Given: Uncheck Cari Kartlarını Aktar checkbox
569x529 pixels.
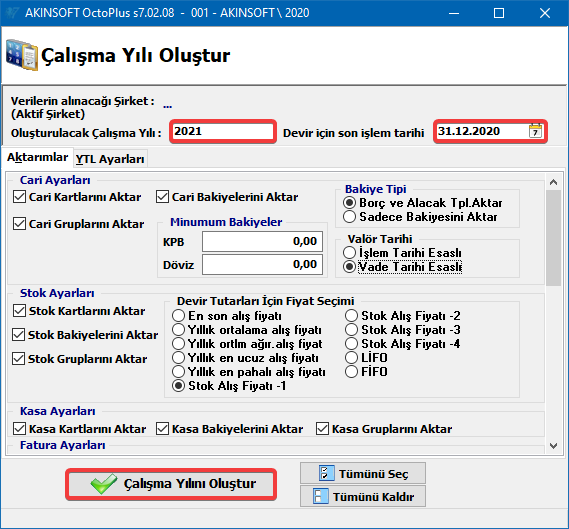Looking at the screenshot, I should click(19, 197).
